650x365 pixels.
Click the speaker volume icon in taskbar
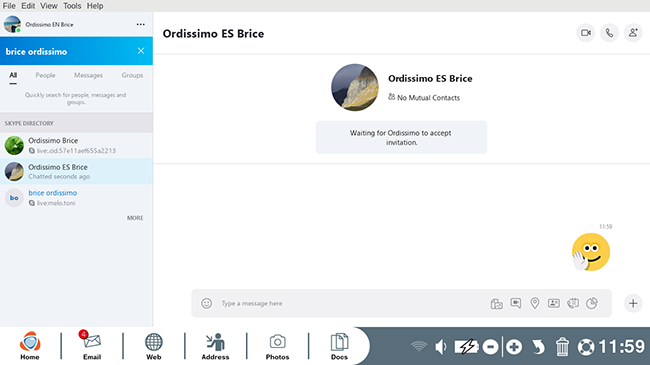[x=441, y=347]
